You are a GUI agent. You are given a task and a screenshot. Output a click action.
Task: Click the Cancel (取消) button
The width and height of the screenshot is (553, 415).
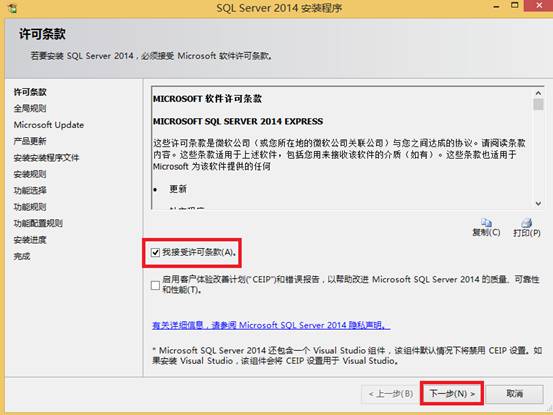(x=515, y=393)
